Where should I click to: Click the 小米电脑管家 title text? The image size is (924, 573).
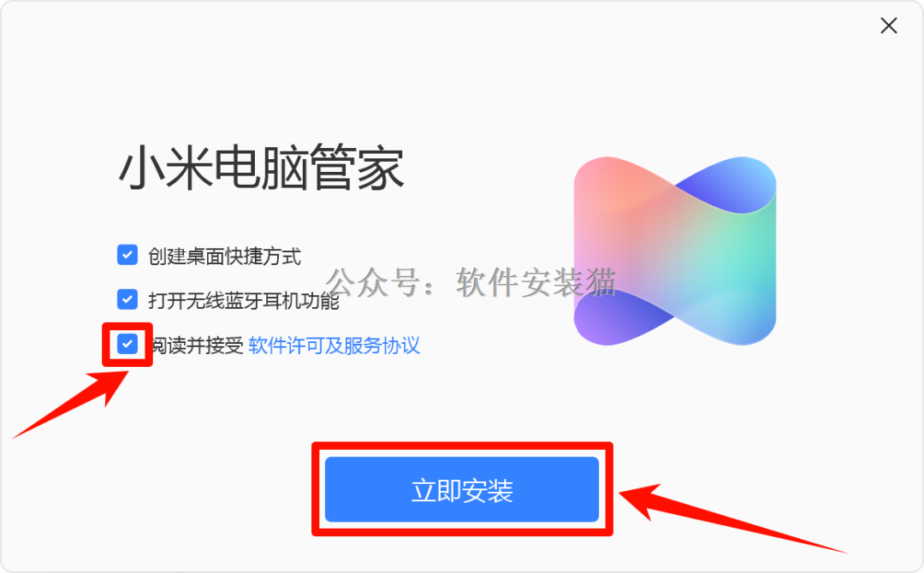tap(262, 168)
